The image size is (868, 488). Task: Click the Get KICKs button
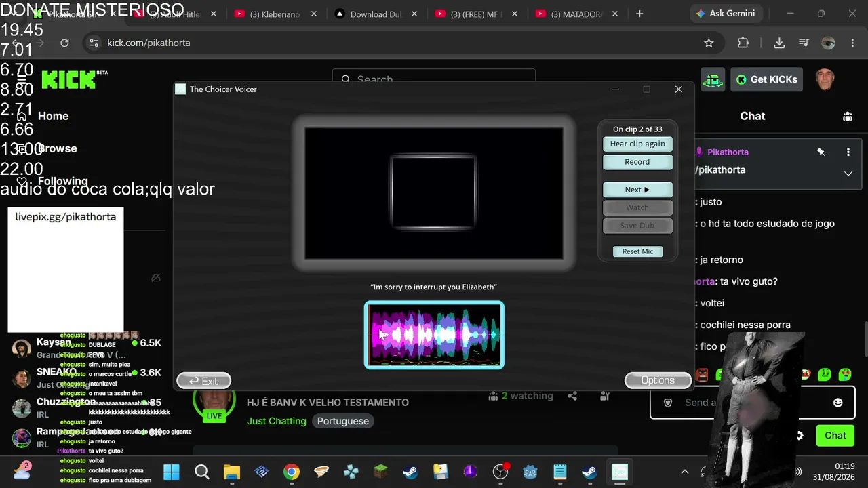(767, 79)
